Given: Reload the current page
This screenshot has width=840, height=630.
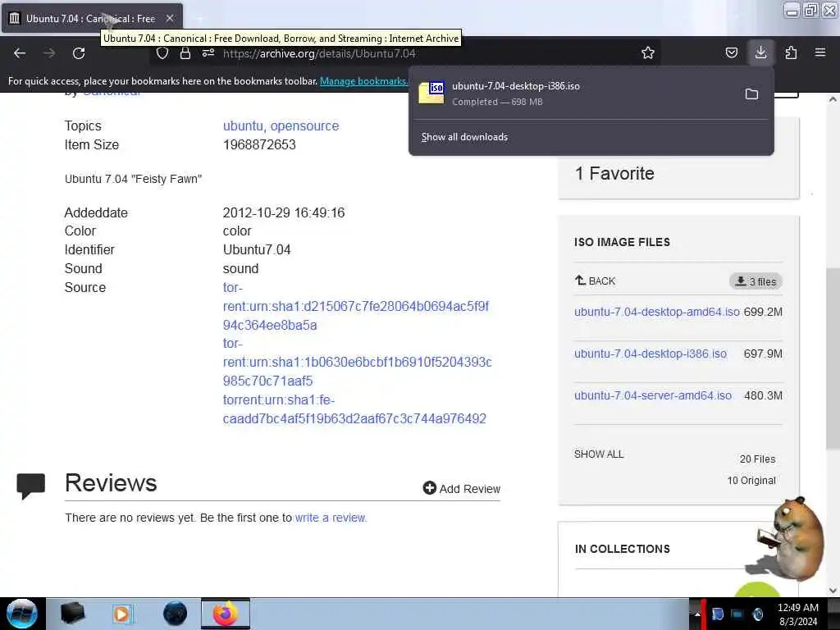Looking at the screenshot, I should click(x=79, y=53).
